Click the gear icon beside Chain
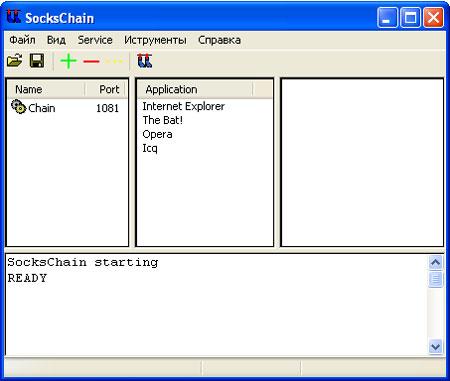This screenshot has height=381, width=450. 18,107
